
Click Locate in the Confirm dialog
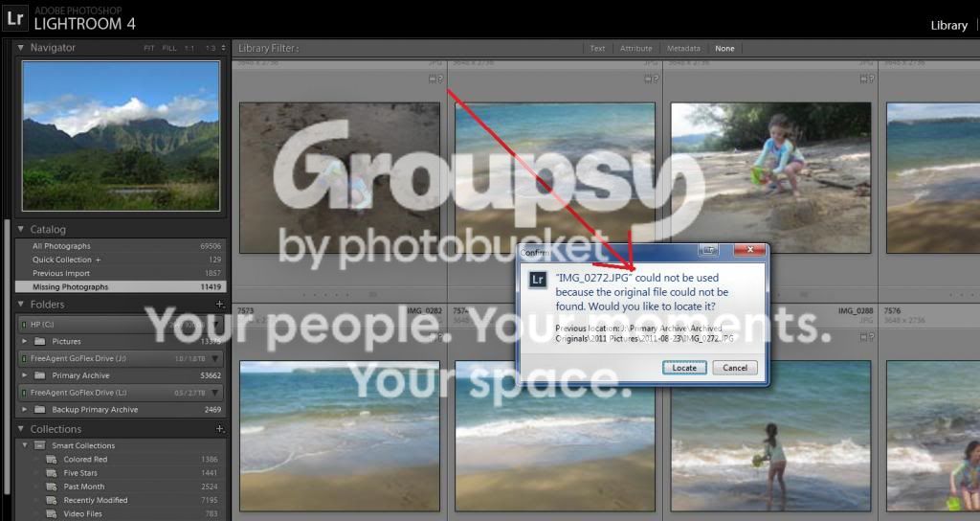(x=684, y=368)
